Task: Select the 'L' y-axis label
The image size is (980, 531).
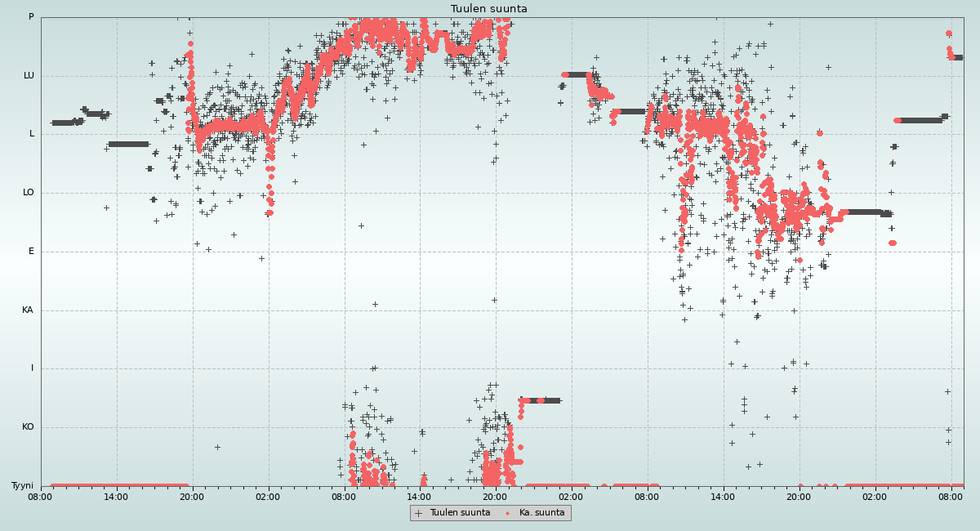Action: coord(32,134)
